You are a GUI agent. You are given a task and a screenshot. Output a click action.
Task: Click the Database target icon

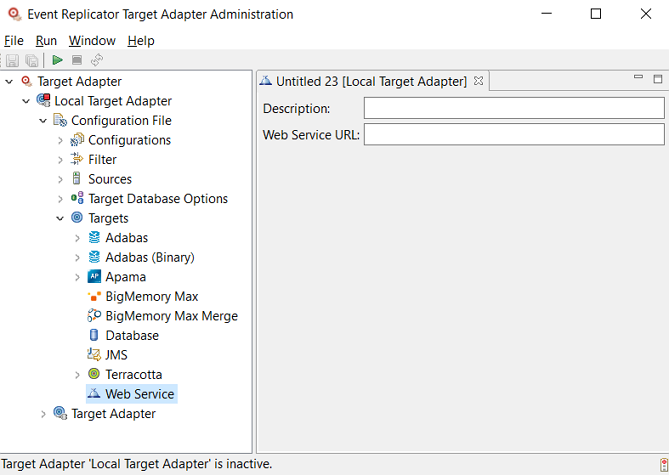tap(94, 336)
